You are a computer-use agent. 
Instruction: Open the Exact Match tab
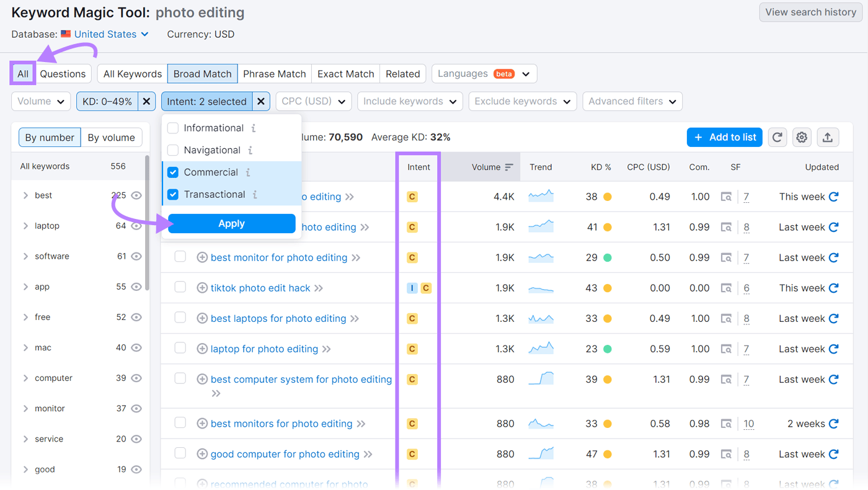tap(345, 73)
